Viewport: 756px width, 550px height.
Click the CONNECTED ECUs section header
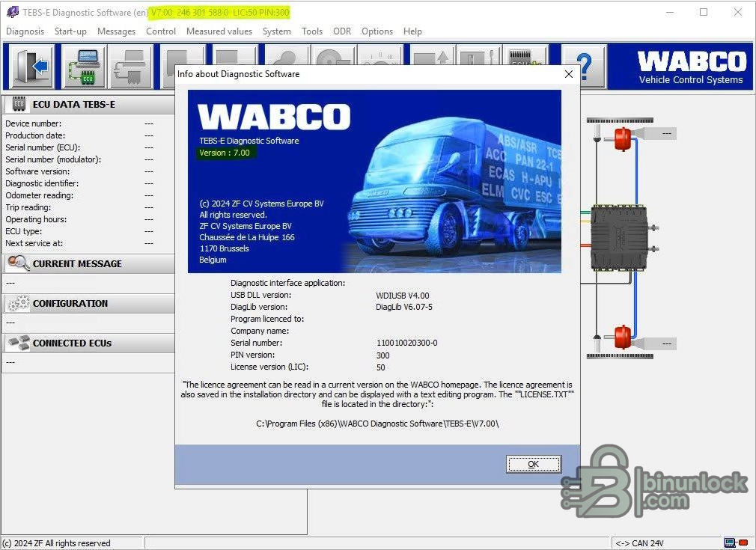(x=89, y=343)
